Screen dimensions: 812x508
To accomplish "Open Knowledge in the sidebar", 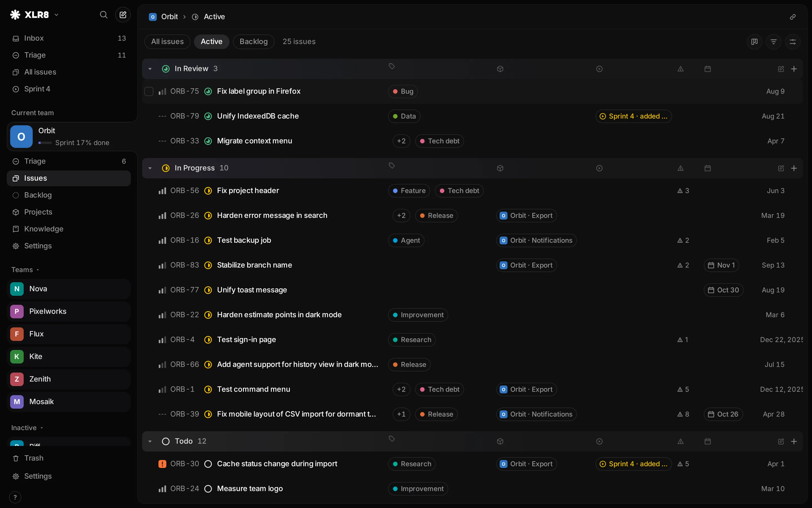I will coord(69,229).
